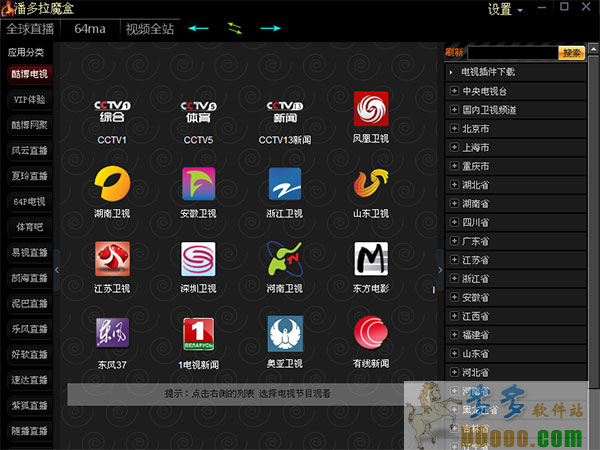Image resolution: width=600 pixels, height=450 pixels.
Task: Focus the channel search input field
Action: pos(513,53)
